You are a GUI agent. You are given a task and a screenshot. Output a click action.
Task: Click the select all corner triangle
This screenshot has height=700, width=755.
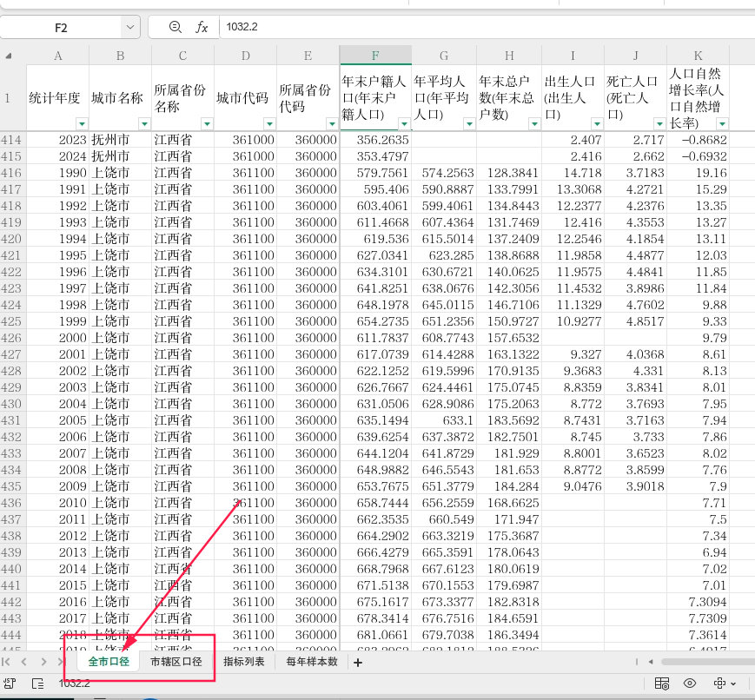[10, 56]
